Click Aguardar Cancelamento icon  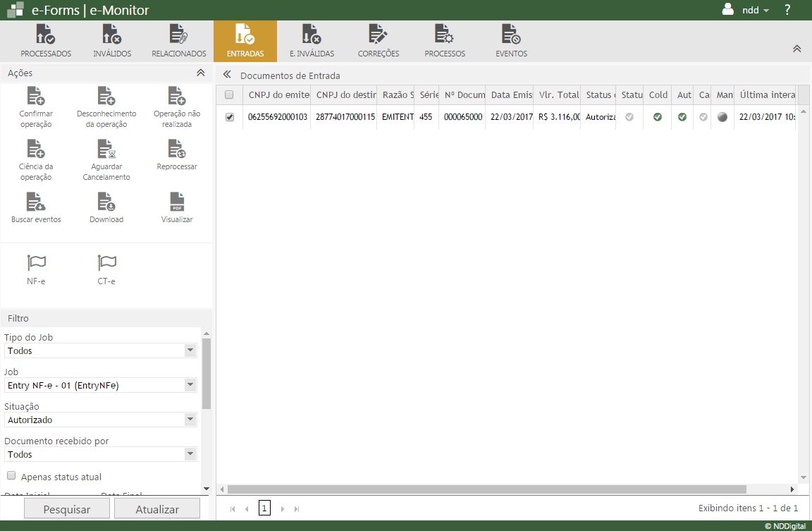coord(106,149)
